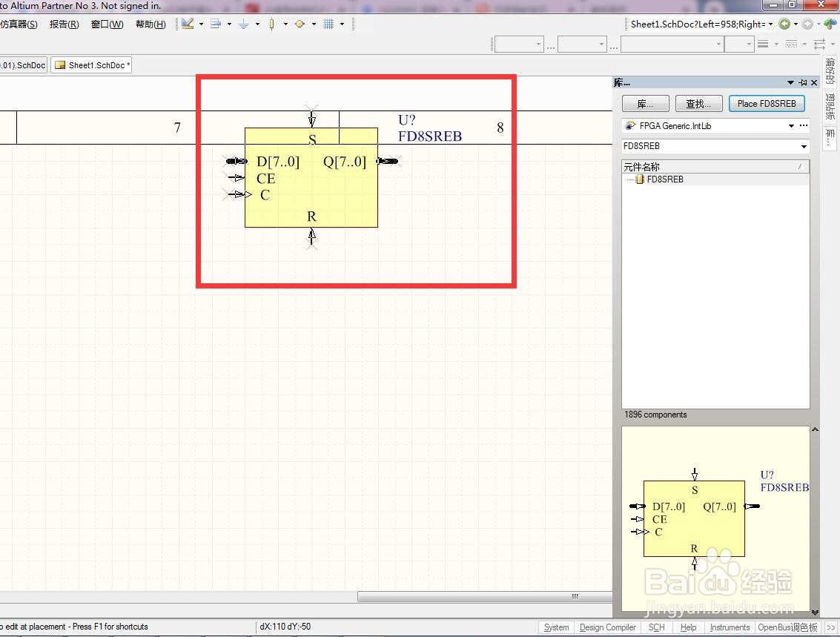
Task: Open 帮助(H) menu
Action: [151, 24]
